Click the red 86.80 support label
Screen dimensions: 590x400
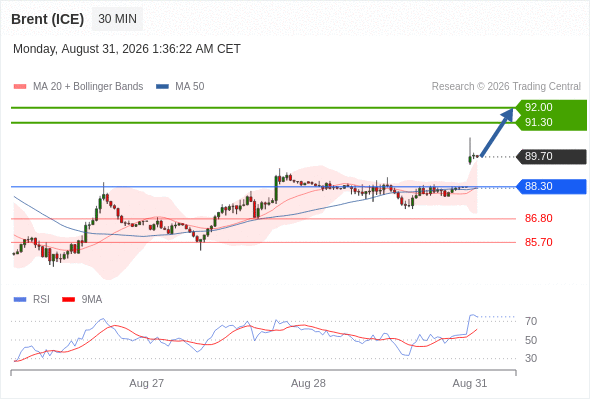tap(538, 218)
